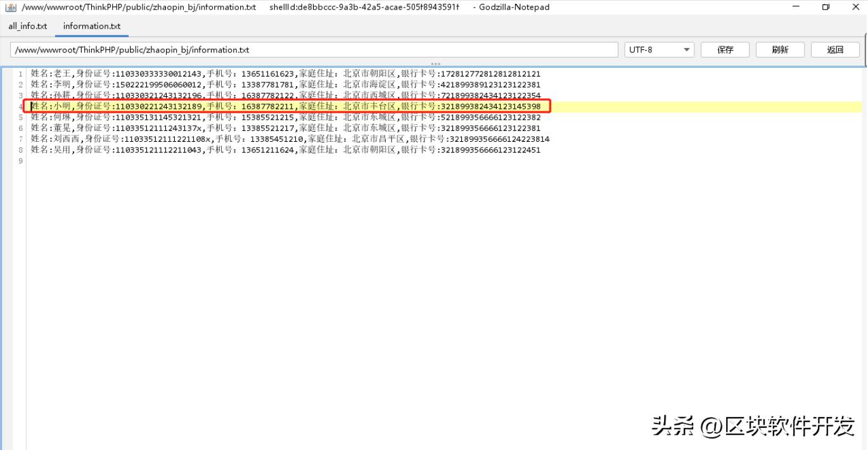Click the line with 姓名:刘西西
This screenshot has width=868, height=450.
click(x=290, y=139)
